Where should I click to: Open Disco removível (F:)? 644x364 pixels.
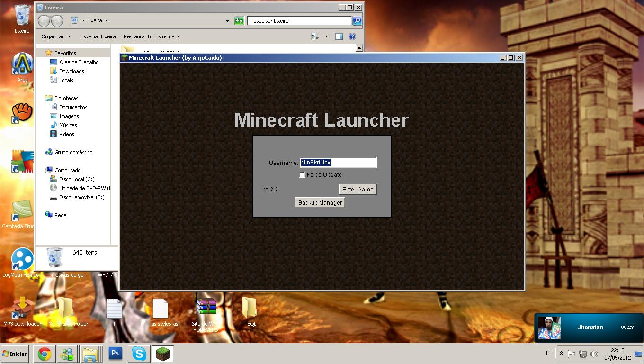(81, 197)
